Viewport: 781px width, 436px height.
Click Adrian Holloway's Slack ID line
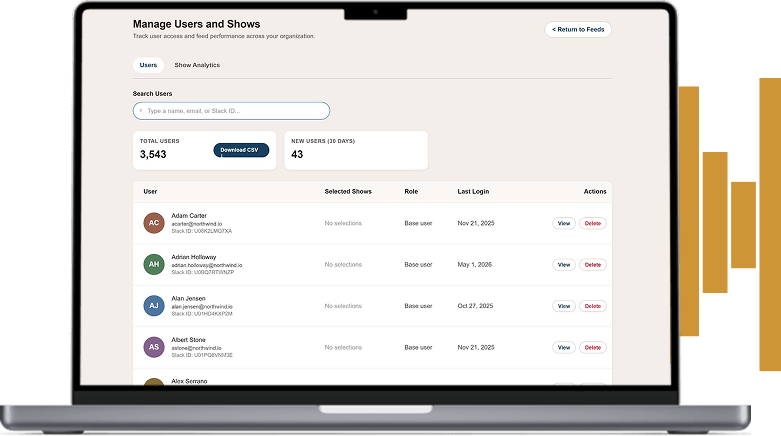[203, 273]
